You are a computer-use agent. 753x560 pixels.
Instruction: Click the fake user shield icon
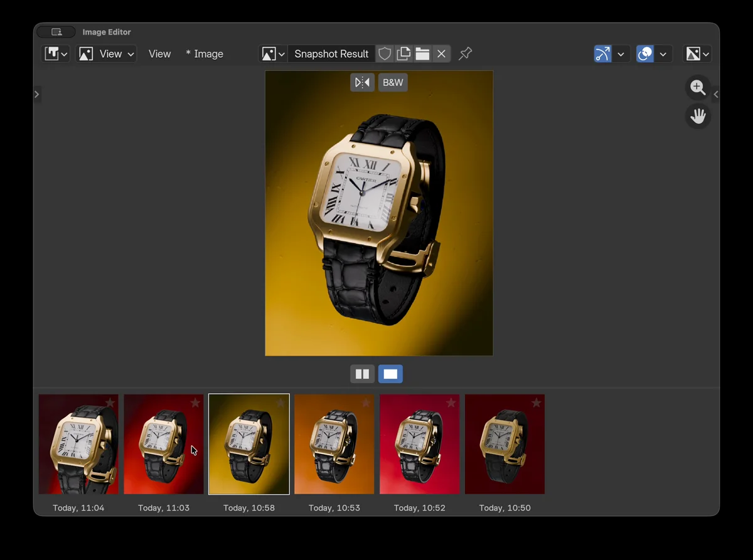coord(385,54)
